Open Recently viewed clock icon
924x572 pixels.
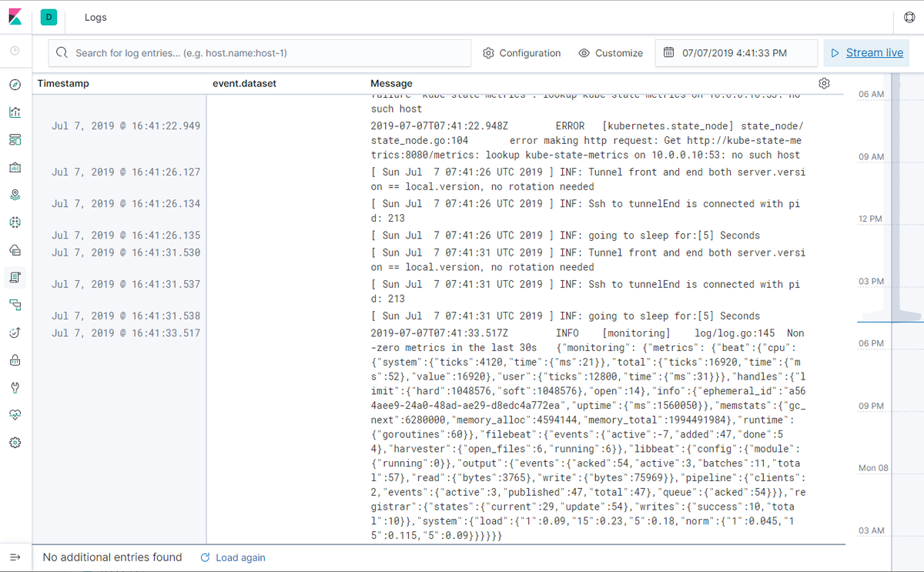pyautogui.click(x=15, y=52)
